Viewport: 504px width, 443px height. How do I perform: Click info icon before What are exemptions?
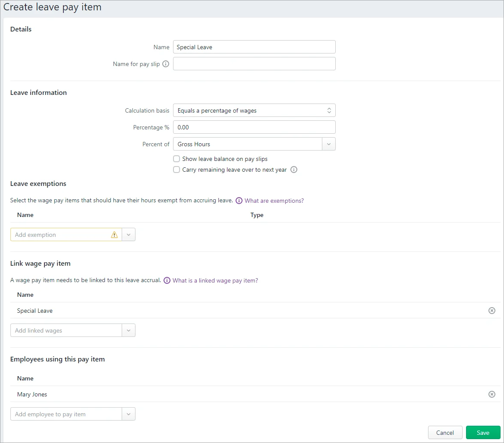(239, 201)
